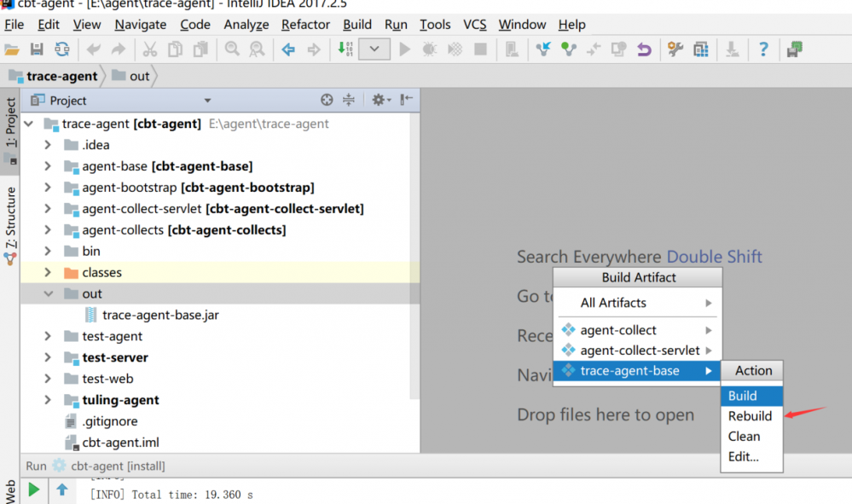The width and height of the screenshot is (852, 504).
Task: Expand the agent-base module
Action: (48, 166)
